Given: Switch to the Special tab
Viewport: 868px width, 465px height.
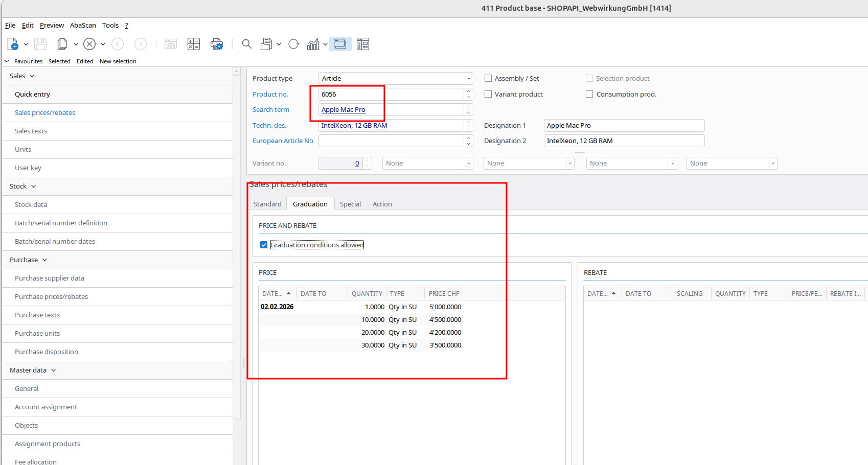Looking at the screenshot, I should pos(350,204).
